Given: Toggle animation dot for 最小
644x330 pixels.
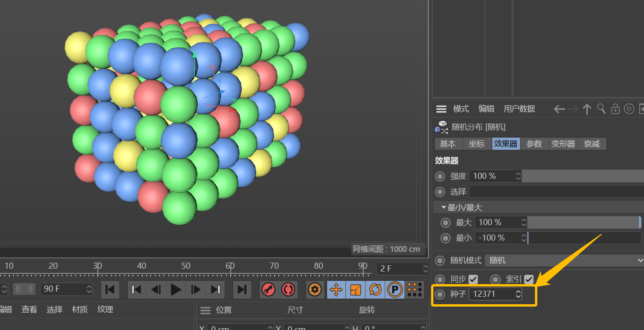Looking at the screenshot, I should coord(446,238).
